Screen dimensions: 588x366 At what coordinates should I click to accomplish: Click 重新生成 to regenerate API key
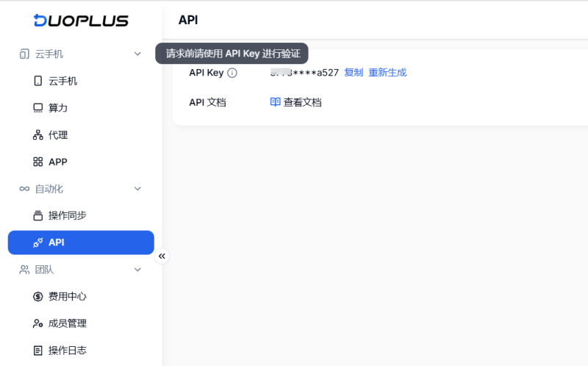387,72
